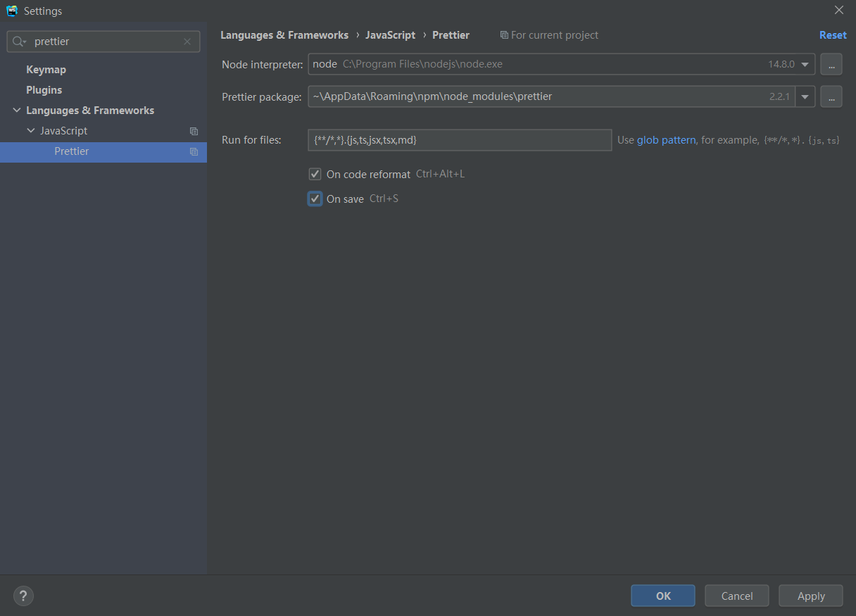Screen dimensions: 856x616
Task: Clear the prettier search text
Action: tap(187, 42)
